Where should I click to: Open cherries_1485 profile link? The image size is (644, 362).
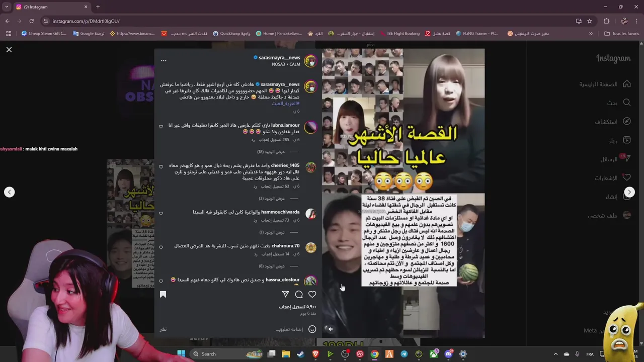pyautogui.click(x=285, y=165)
